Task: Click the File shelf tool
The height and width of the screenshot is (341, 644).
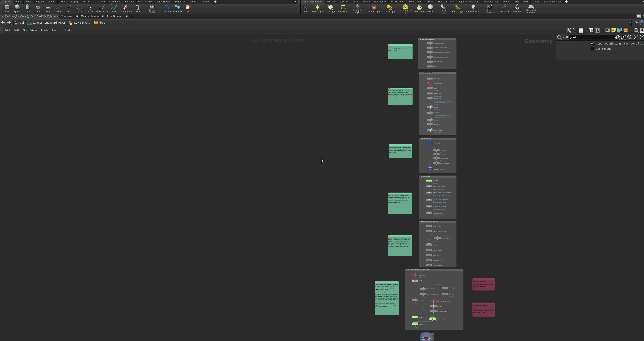Action: pyautogui.click(x=188, y=8)
